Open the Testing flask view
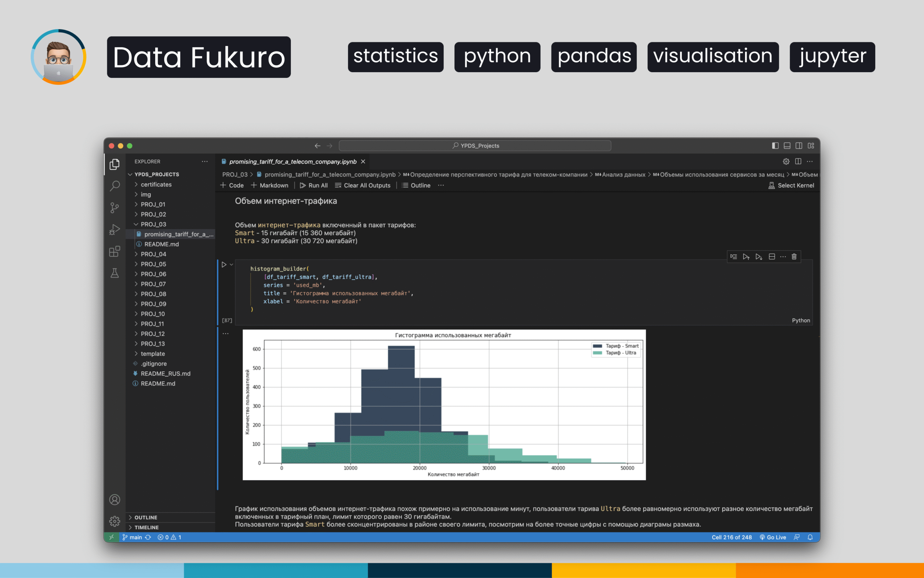 114,273
